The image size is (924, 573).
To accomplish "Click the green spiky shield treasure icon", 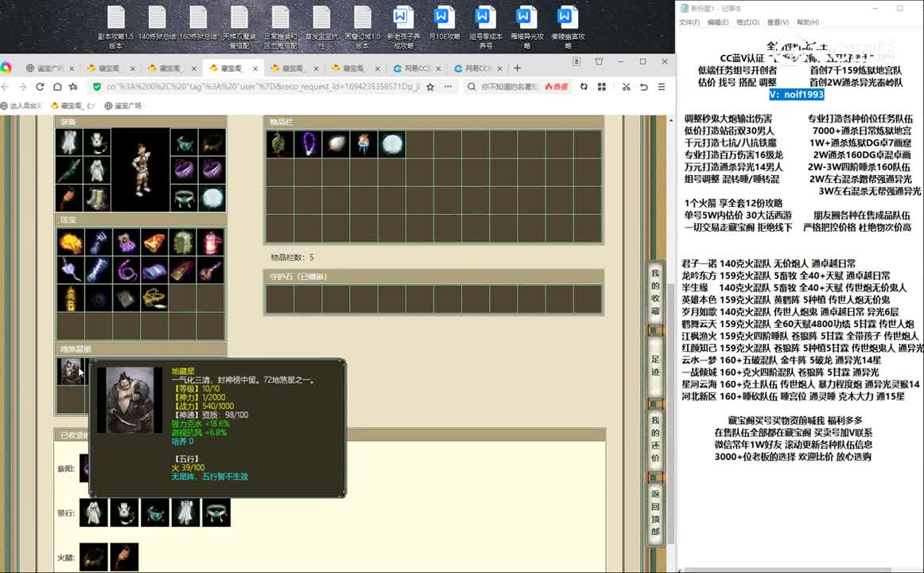I will click(x=183, y=242).
